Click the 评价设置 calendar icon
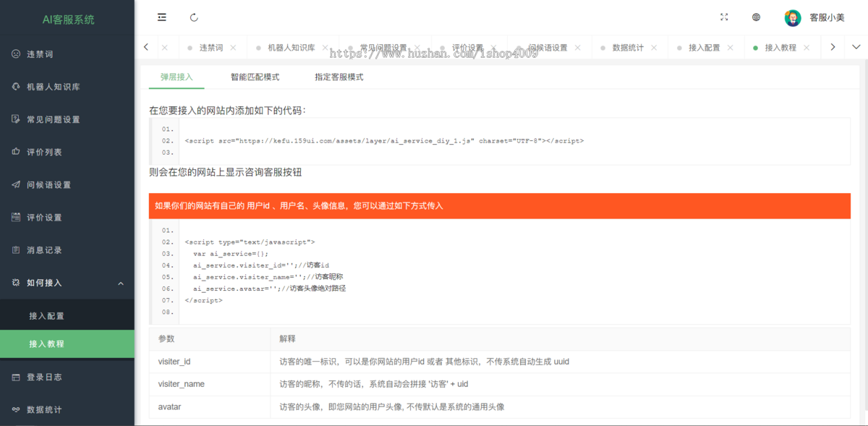 click(x=16, y=217)
